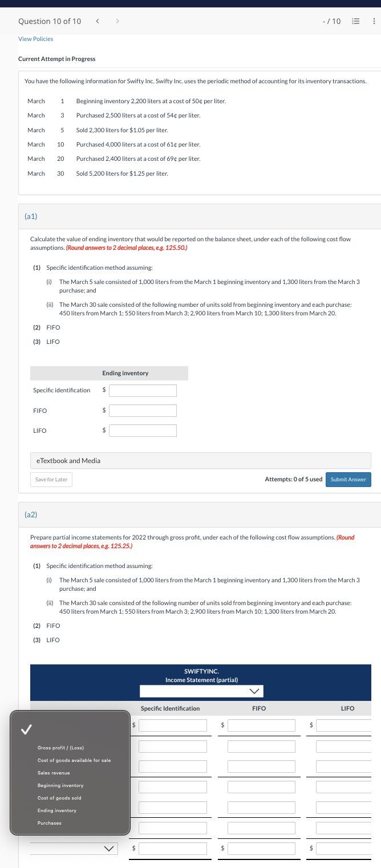This screenshot has height=868, width=381.
Task: Click the Specific identification ending inventory field
Action: [142, 390]
